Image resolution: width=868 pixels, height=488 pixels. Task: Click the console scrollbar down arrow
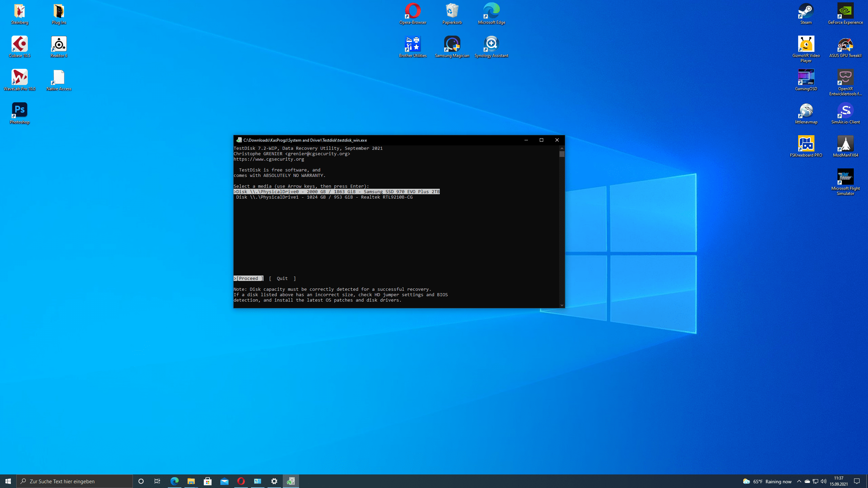(x=562, y=305)
